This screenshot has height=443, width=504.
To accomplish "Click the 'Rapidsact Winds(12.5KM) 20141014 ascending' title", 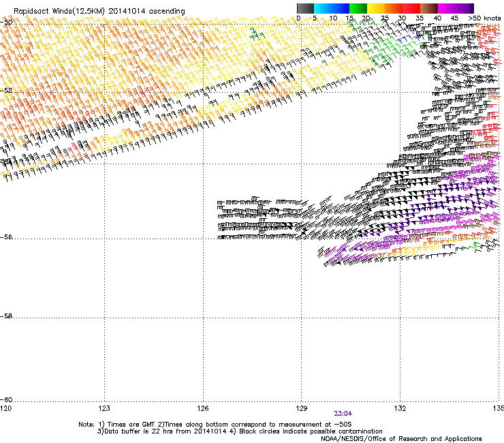I will pos(99,12).
